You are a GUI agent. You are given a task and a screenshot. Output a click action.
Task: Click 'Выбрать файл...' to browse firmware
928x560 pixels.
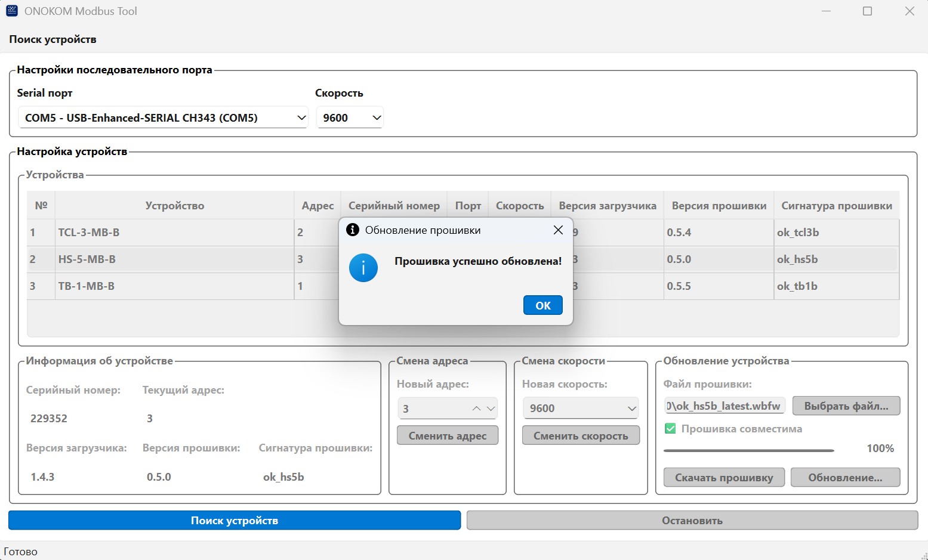tap(846, 406)
